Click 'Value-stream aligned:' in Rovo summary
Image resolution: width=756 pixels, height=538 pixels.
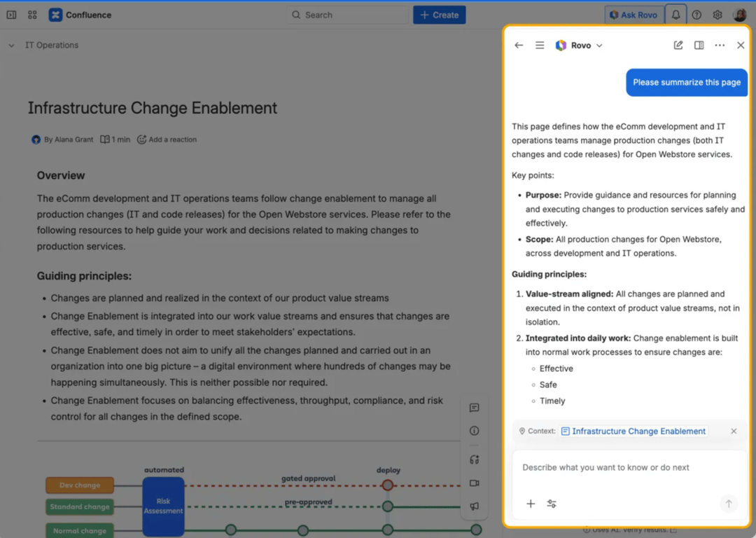[x=569, y=294]
